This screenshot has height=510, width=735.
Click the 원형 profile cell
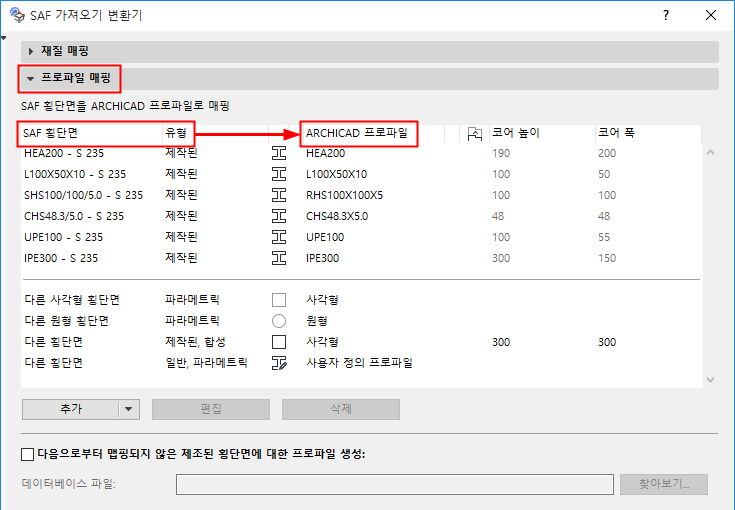(317, 321)
